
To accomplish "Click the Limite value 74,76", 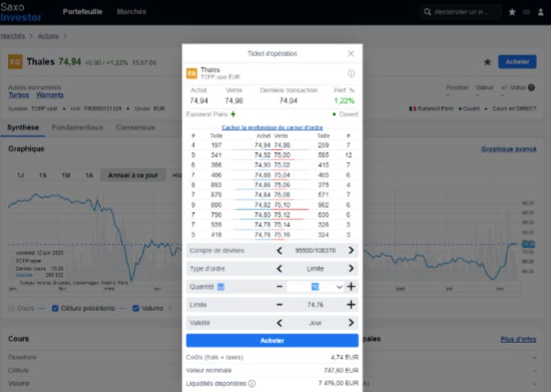I will point(315,304).
